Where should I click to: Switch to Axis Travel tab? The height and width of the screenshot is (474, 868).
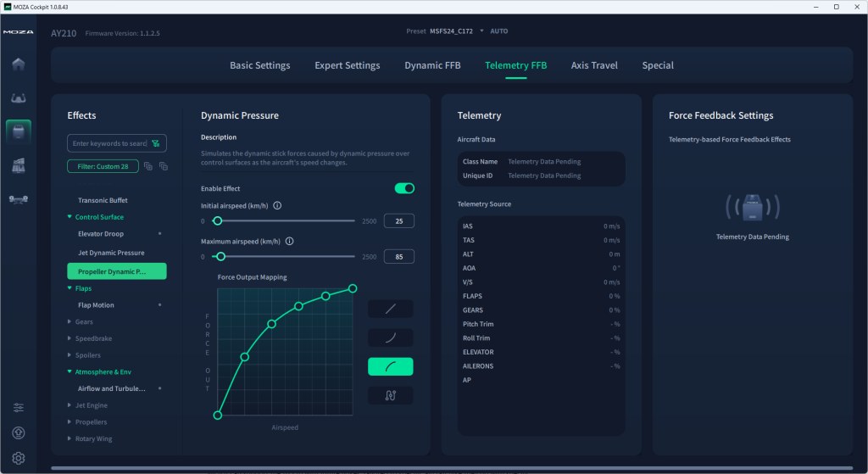point(594,65)
